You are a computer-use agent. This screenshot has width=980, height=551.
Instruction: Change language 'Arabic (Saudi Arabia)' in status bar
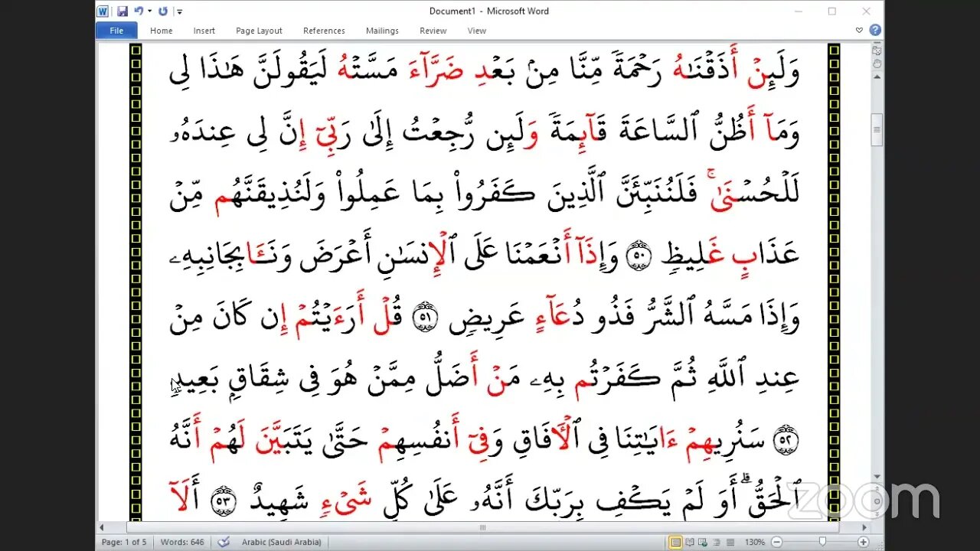click(x=282, y=542)
